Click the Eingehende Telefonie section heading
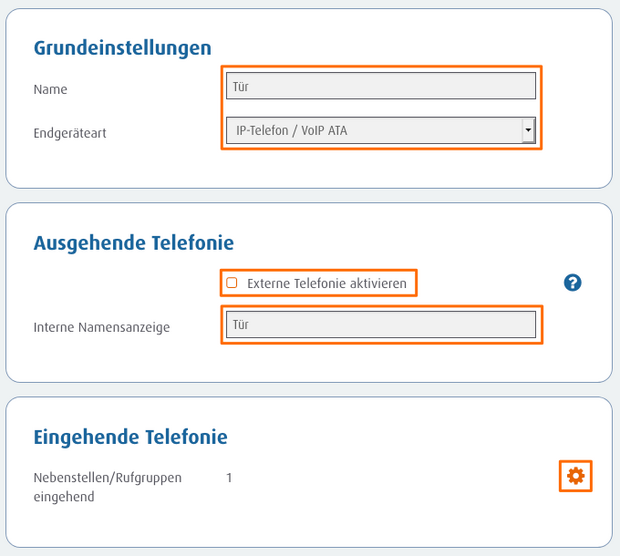The width and height of the screenshot is (620, 556). click(x=130, y=437)
